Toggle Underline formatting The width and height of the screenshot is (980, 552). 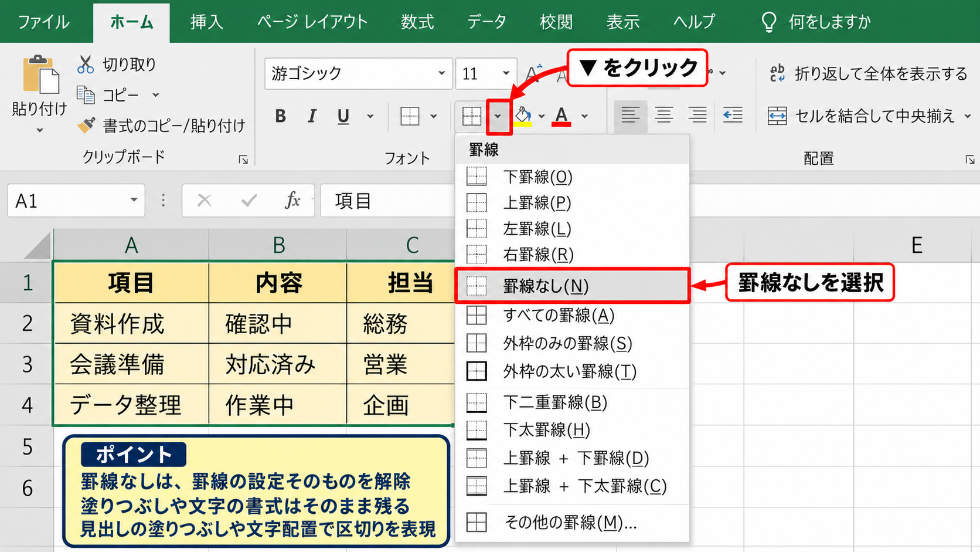coord(343,116)
